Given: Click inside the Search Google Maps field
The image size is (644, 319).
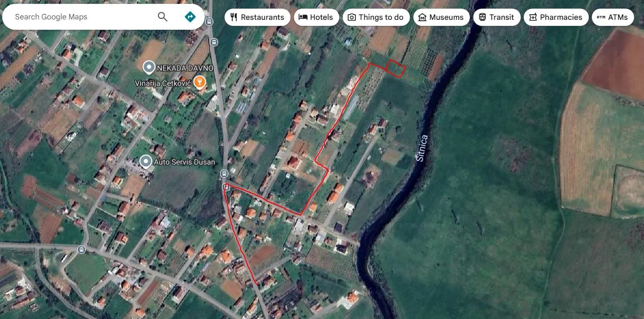Looking at the screenshot, I should click(78, 16).
